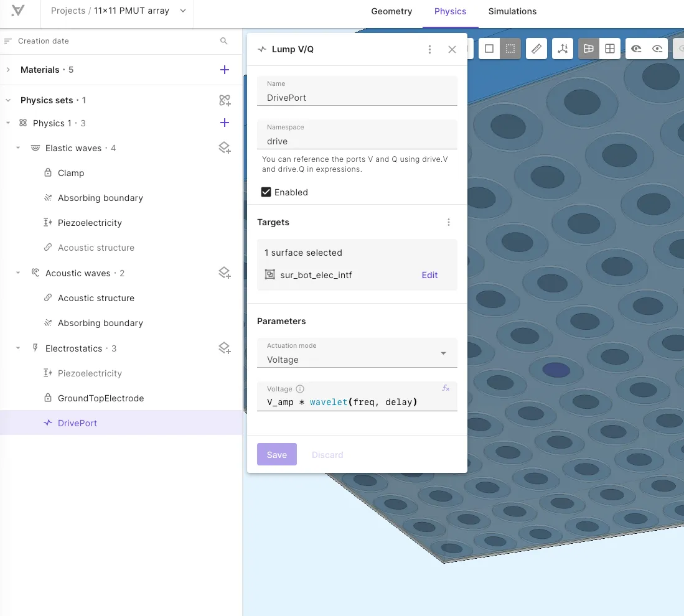
Task: Click the Name field containing DrivePort
Action: click(x=357, y=91)
